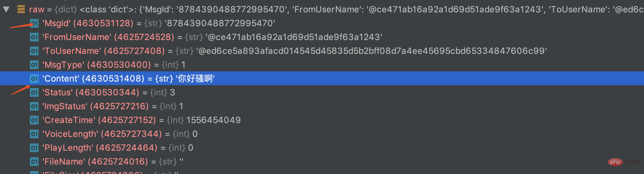Click the field icon next to 'Content'
Viewport: 644px width, 174px height.
34,79
